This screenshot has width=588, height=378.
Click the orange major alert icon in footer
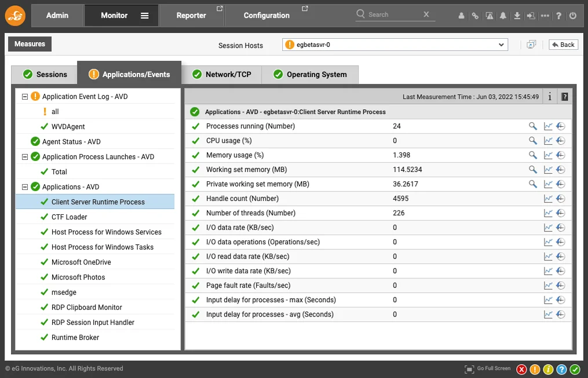(x=535, y=369)
